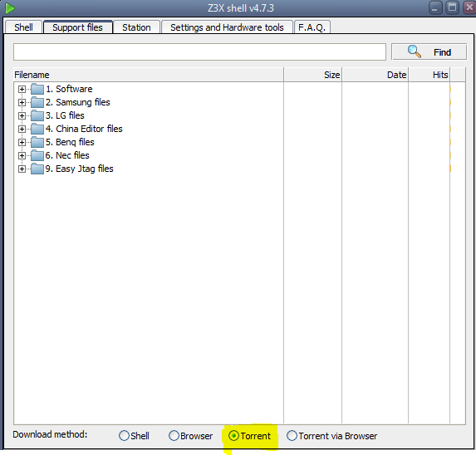
Task: Open the F.A.Q. tab
Action: pyautogui.click(x=312, y=27)
